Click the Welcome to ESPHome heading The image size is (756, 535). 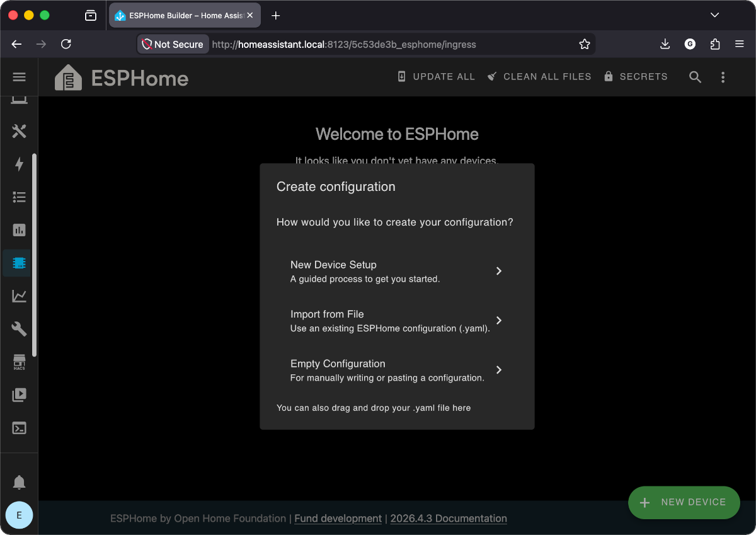click(x=397, y=134)
